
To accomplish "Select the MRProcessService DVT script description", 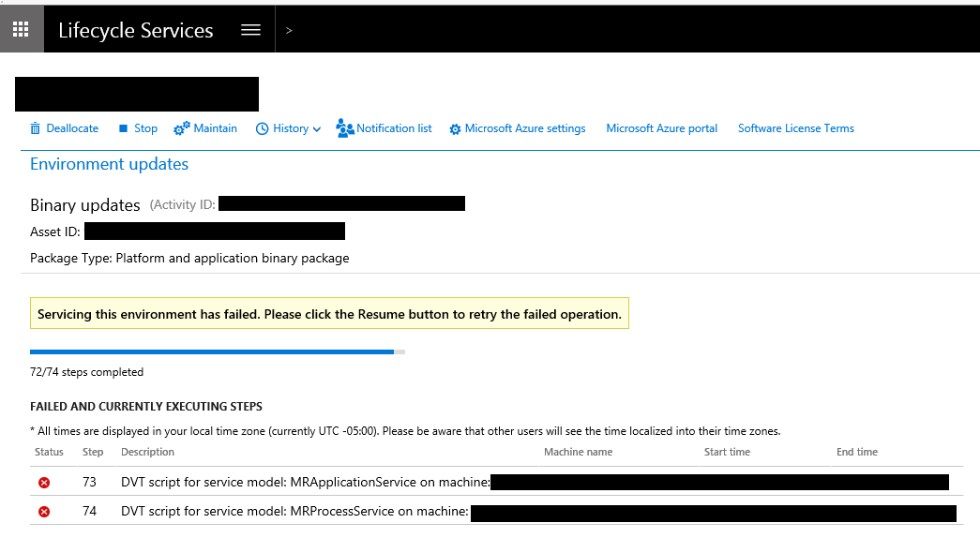I will 295,511.
